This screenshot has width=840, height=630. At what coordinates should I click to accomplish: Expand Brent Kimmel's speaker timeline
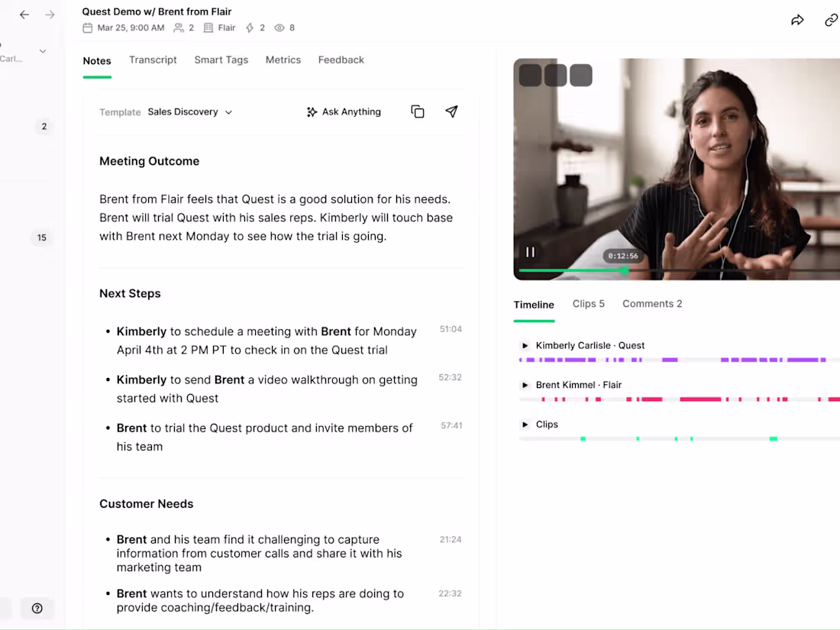coord(525,385)
